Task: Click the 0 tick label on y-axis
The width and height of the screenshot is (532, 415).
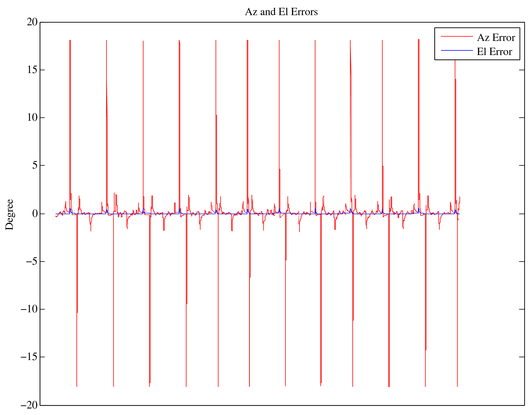Action: 35,214
